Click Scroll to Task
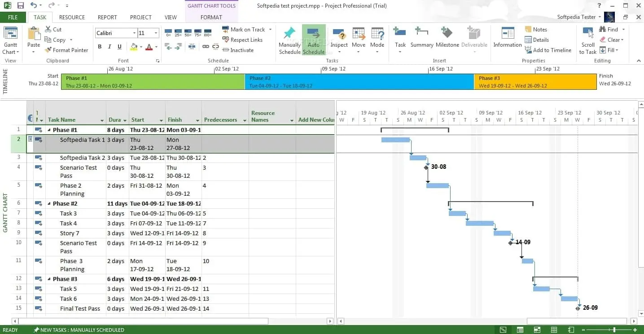 [x=588, y=40]
